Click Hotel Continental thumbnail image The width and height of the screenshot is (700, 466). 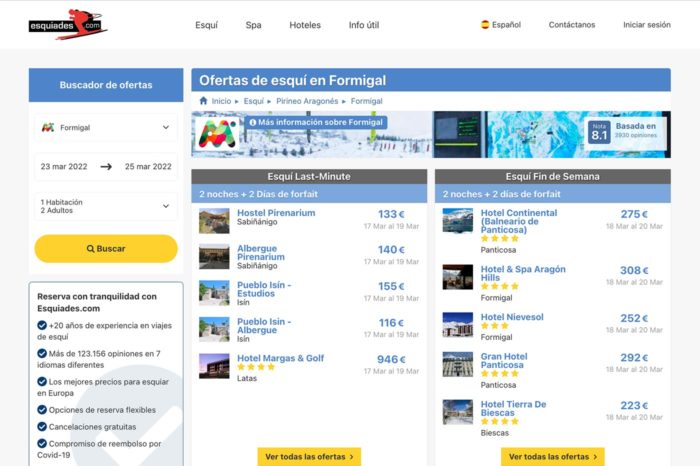(458, 221)
